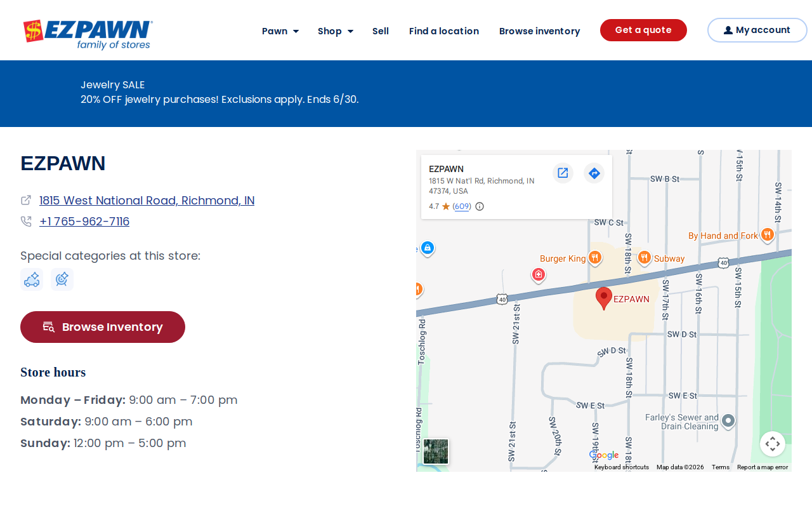The width and height of the screenshot is (812, 508).
Task: Open the 1815 West National Road address link
Action: pos(147,201)
